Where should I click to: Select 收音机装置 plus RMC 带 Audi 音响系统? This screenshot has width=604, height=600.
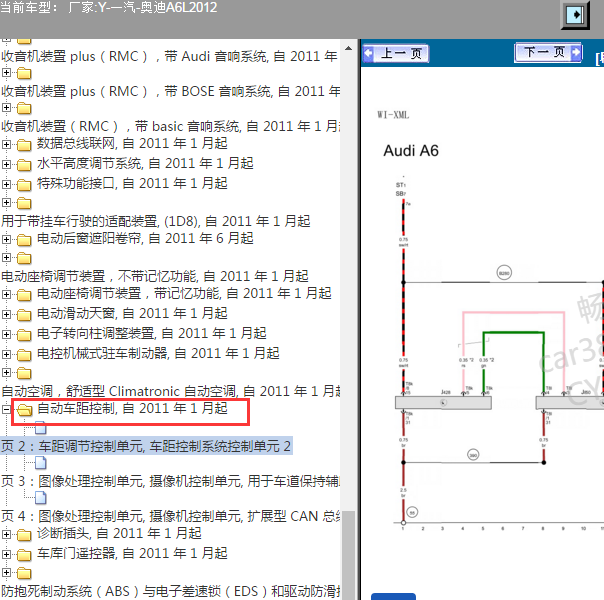click(170, 56)
